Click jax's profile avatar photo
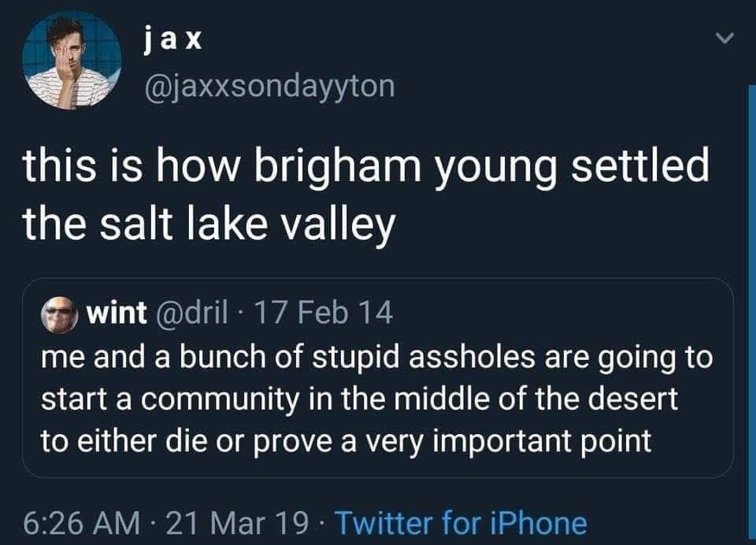The width and height of the screenshot is (756, 545). coord(72,60)
